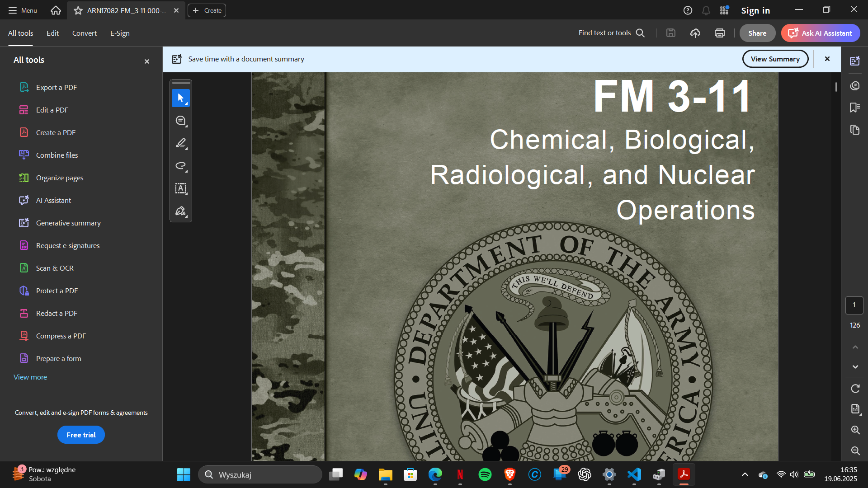This screenshot has width=868, height=488.
Task: Zoom out of the document
Action: tap(855, 450)
